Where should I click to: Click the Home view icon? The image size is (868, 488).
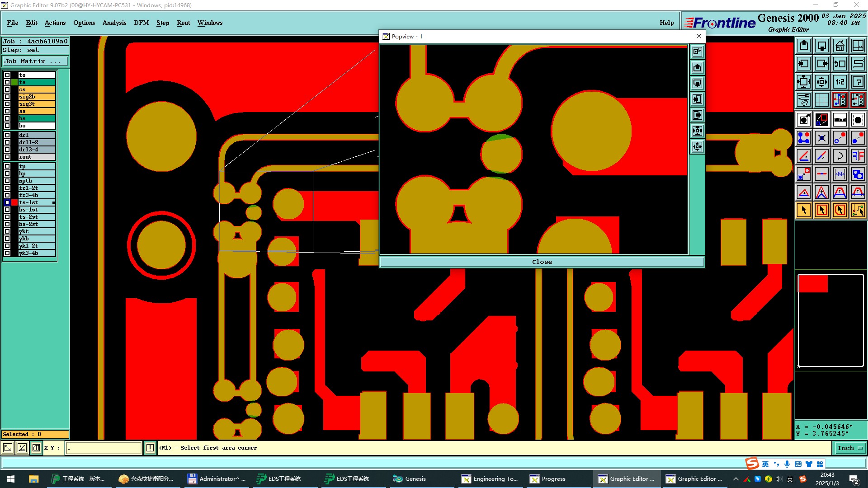840,46
